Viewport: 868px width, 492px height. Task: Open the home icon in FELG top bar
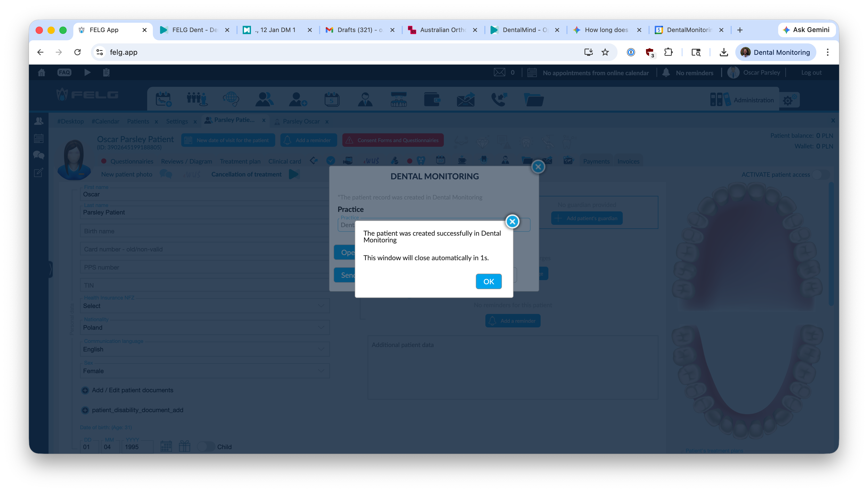tap(42, 72)
